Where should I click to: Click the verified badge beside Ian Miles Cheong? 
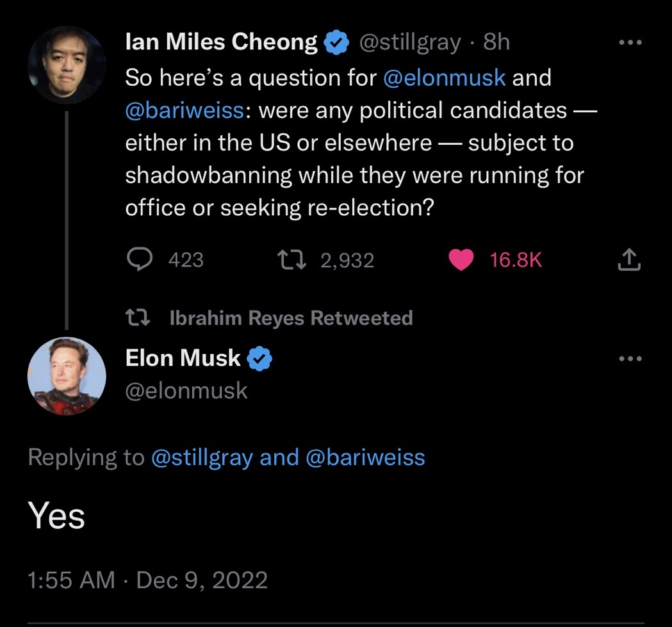(x=336, y=43)
